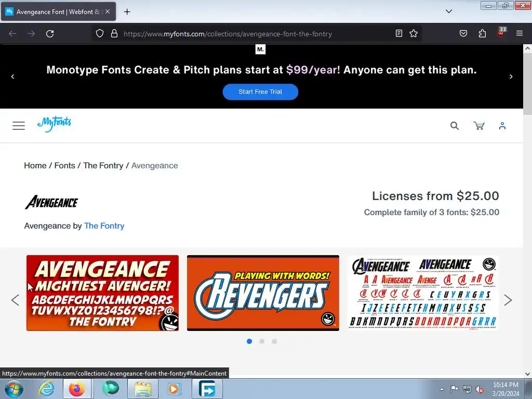
Task: Open the Action Center flag icon
Action: point(454,389)
